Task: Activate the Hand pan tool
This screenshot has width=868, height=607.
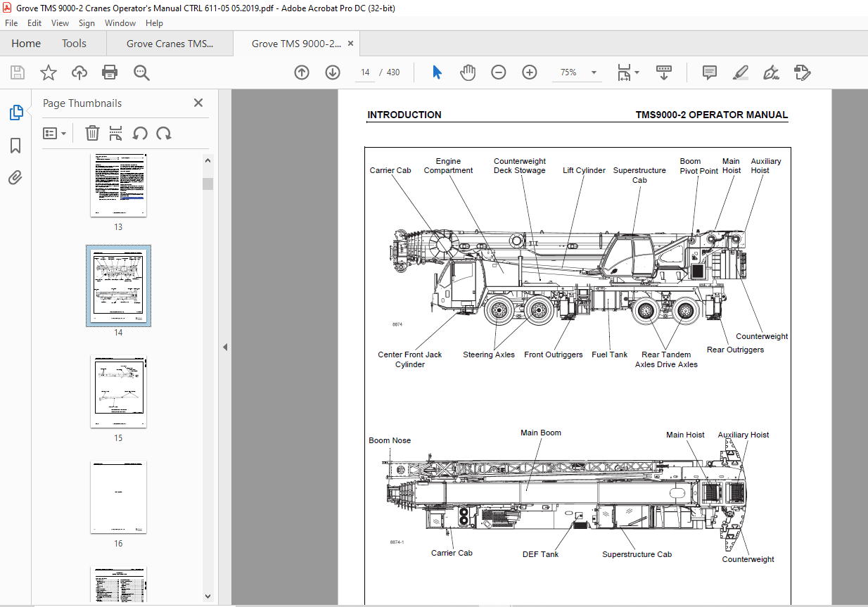Action: tap(468, 72)
